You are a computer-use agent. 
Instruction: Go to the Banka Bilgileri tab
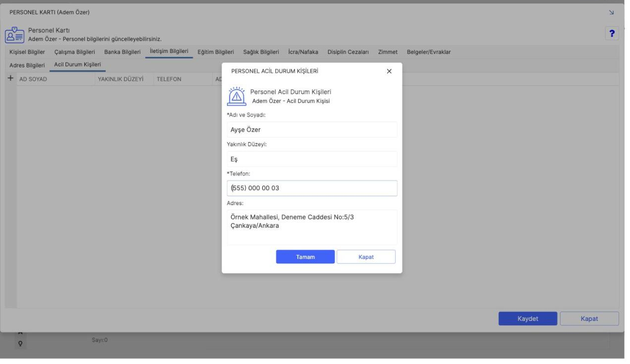tap(122, 52)
